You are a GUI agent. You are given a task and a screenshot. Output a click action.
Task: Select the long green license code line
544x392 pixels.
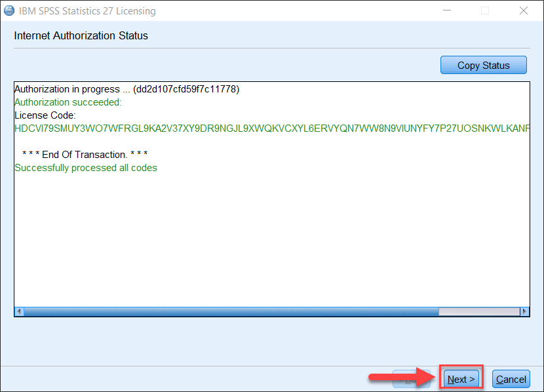(272, 128)
